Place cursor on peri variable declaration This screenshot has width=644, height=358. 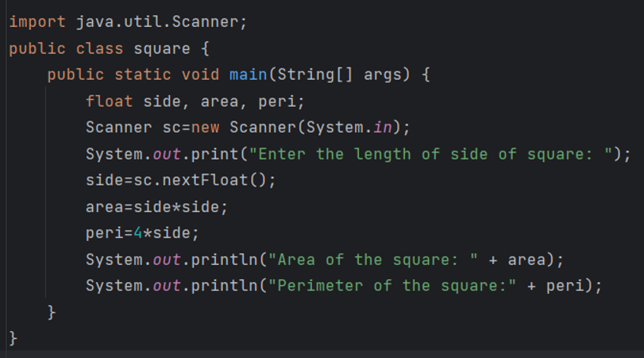tap(277, 101)
